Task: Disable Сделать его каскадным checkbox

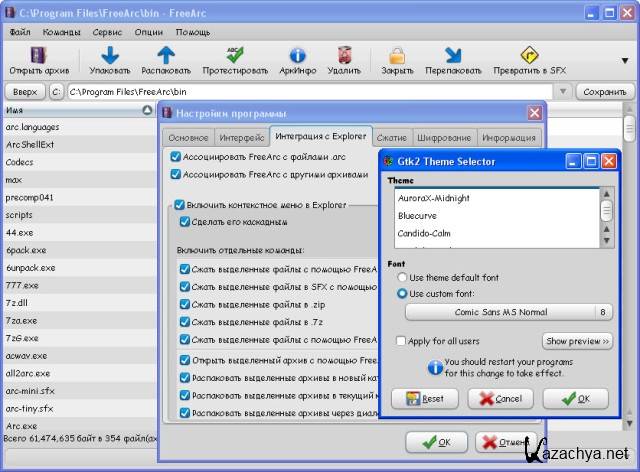Action: click(x=184, y=222)
